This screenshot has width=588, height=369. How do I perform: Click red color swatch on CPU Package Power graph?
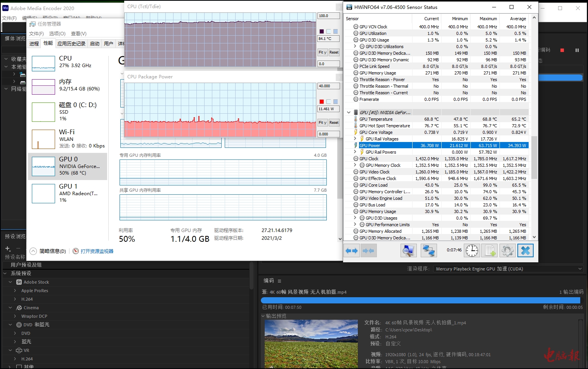pos(321,102)
